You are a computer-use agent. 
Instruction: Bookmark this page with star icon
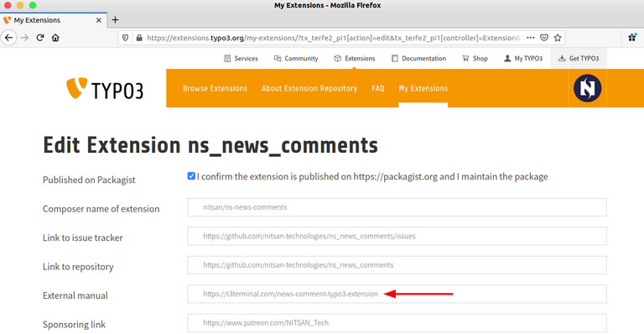point(558,38)
